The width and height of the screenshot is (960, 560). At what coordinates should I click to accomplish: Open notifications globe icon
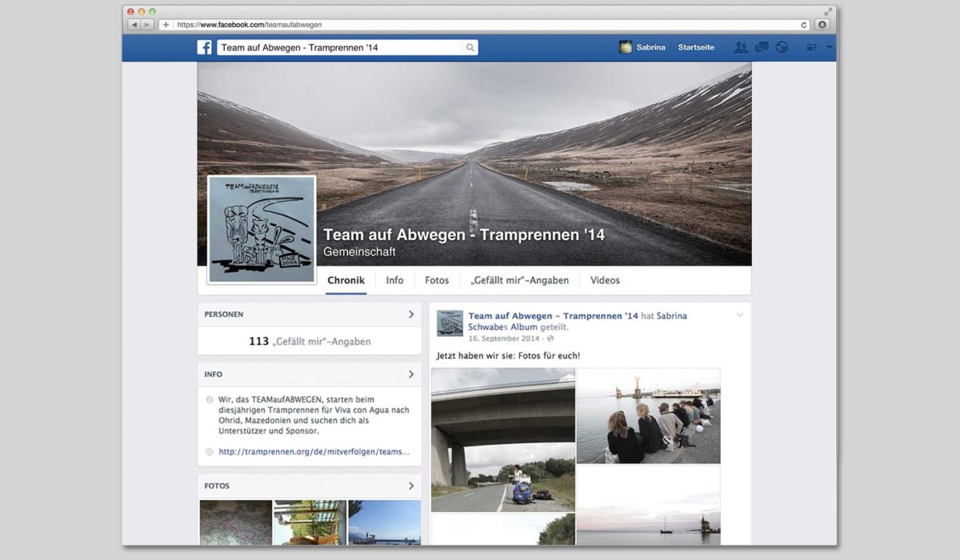click(x=782, y=47)
